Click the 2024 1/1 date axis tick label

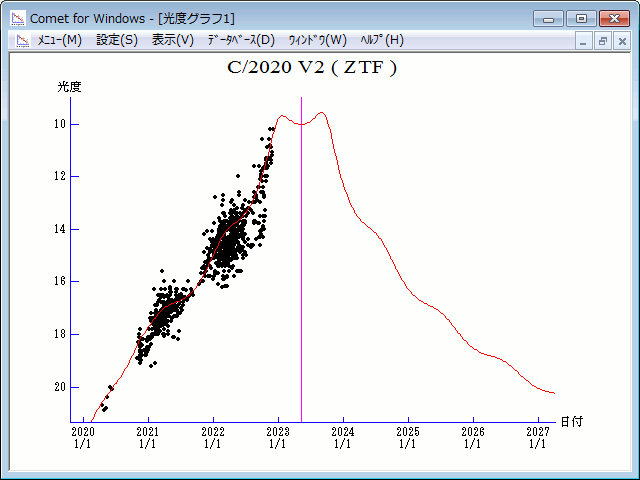(x=342, y=437)
